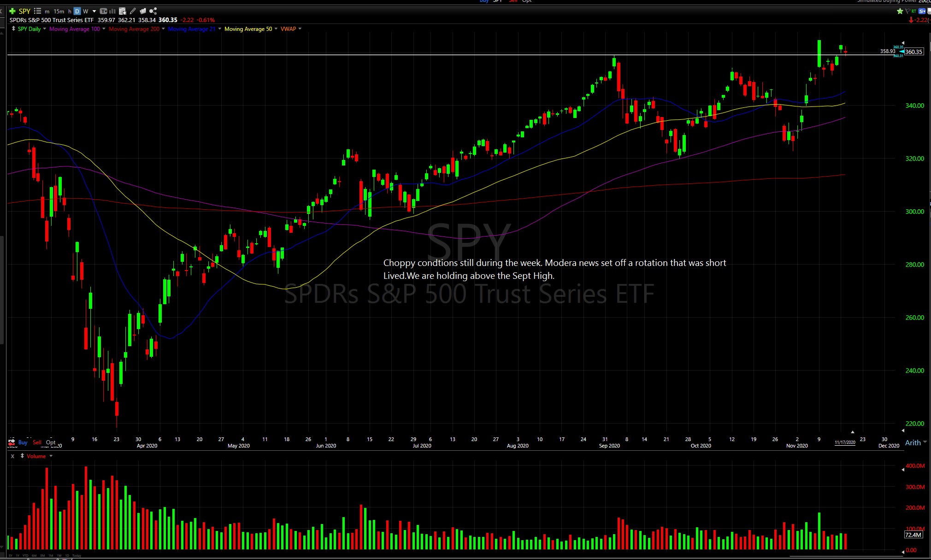Open the chart templates folder icon

coord(143,11)
